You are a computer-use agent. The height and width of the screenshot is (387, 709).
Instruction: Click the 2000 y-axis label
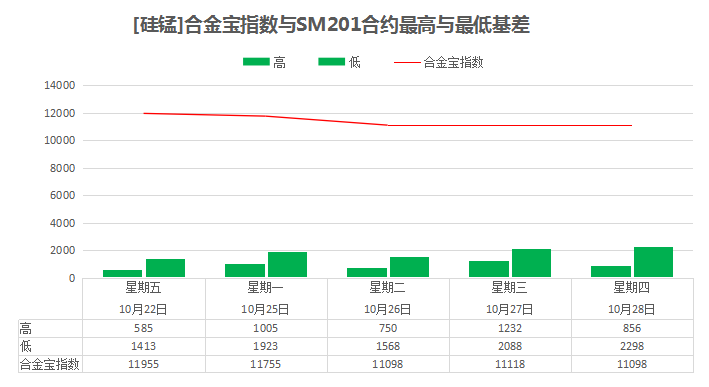[62, 250]
